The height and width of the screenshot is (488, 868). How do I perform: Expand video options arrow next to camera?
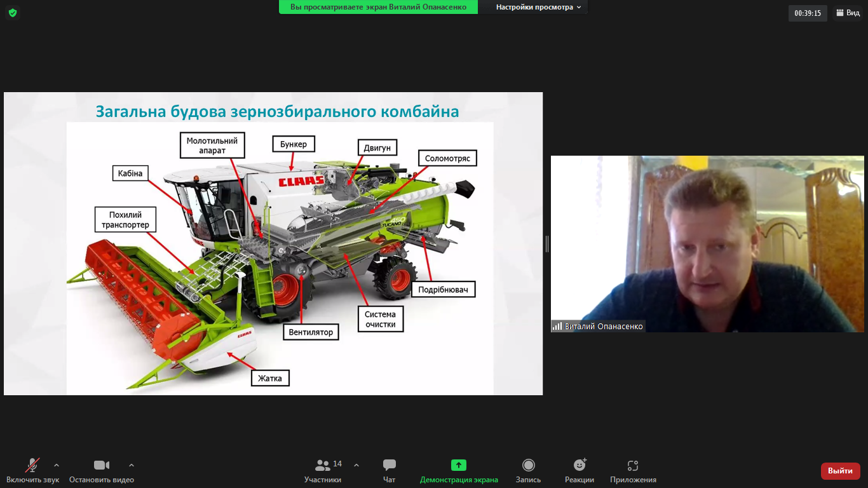click(132, 465)
